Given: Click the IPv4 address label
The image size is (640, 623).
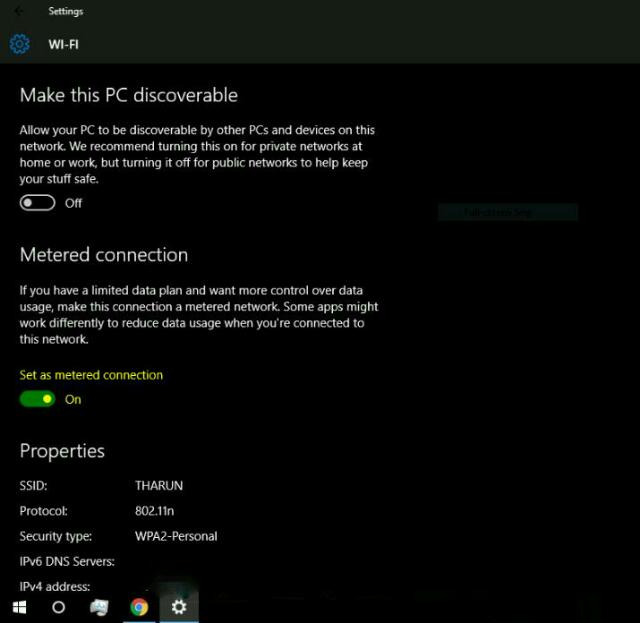Looking at the screenshot, I should point(55,587).
